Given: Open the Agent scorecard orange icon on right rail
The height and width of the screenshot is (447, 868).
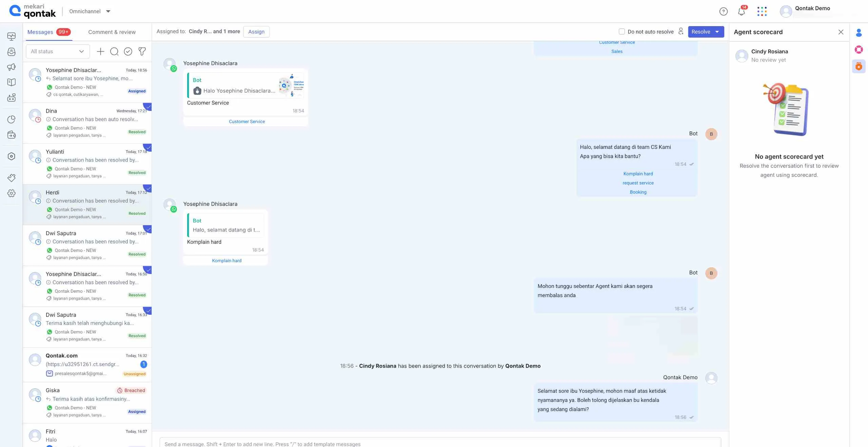Looking at the screenshot, I should 859,66.
